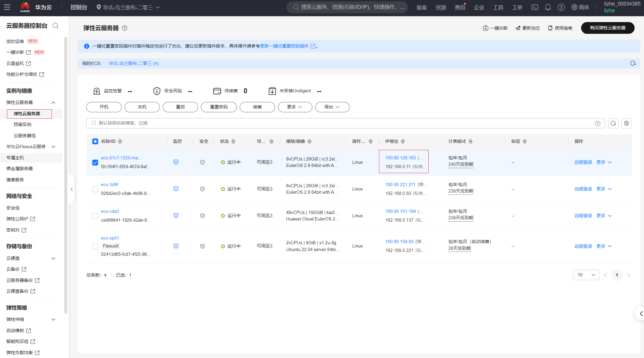
Task: Click the refresh icon beside the search box
Action: (x=613, y=123)
